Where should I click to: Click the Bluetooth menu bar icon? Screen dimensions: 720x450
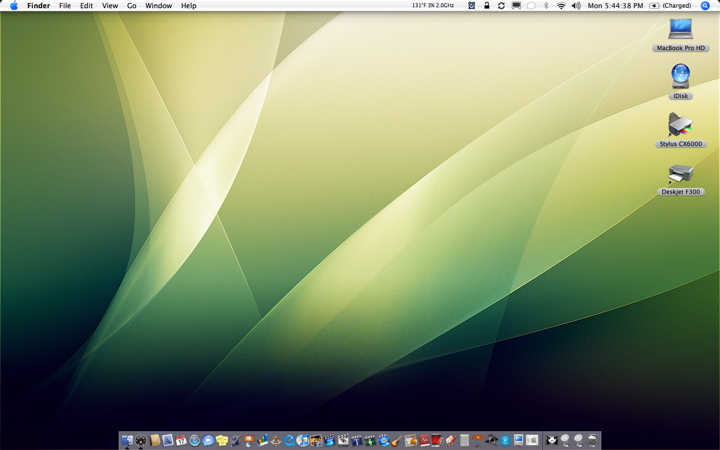pos(546,6)
